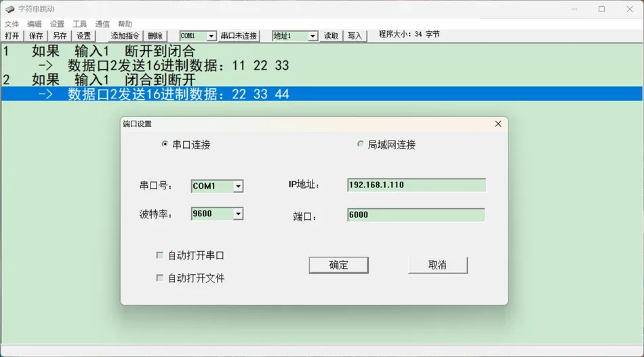Screen dimensions: 644x357
Task: Click the 写入 toolbar button
Action: pos(355,36)
